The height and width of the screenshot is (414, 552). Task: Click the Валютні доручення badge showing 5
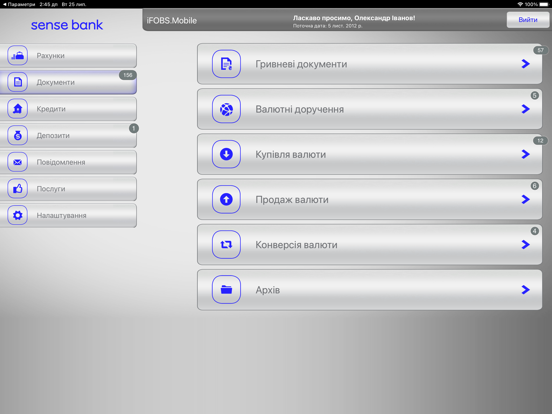click(x=534, y=95)
